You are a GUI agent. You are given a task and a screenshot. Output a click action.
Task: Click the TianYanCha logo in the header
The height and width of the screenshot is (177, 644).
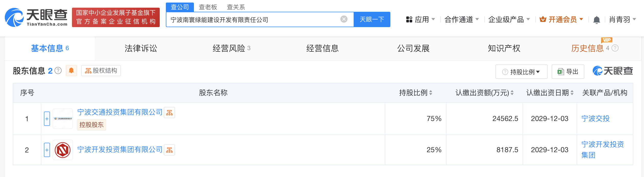pos(36,17)
